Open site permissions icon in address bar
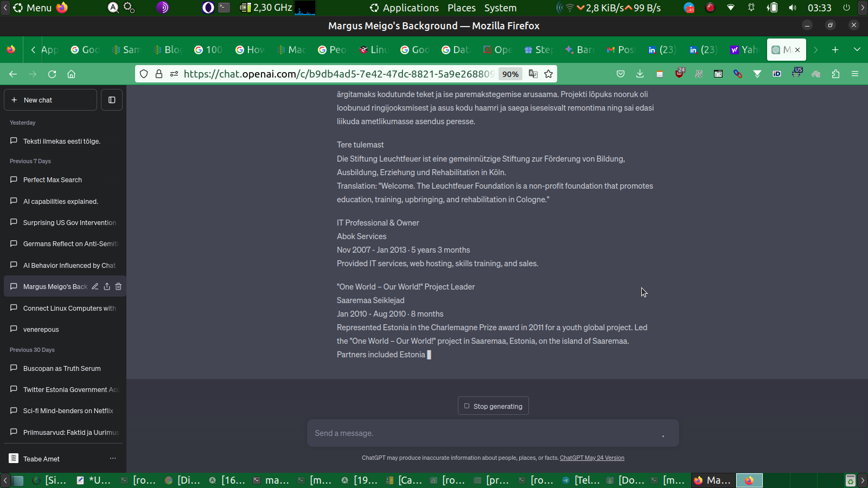 pyautogui.click(x=174, y=74)
